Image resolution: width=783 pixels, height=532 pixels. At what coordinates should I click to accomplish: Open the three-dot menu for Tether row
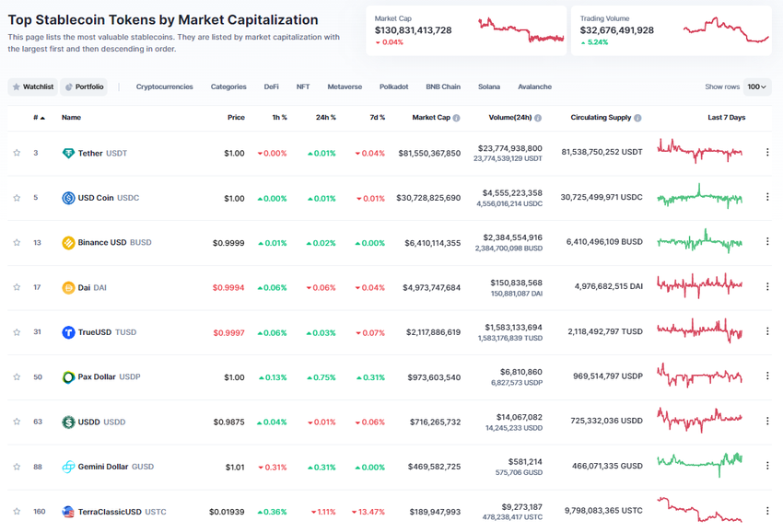(767, 153)
